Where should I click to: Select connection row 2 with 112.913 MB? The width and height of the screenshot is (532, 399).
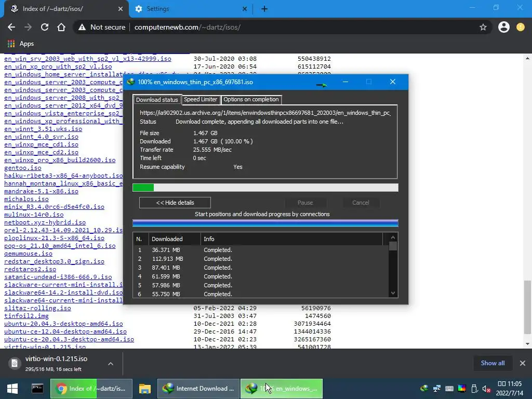coord(261,259)
